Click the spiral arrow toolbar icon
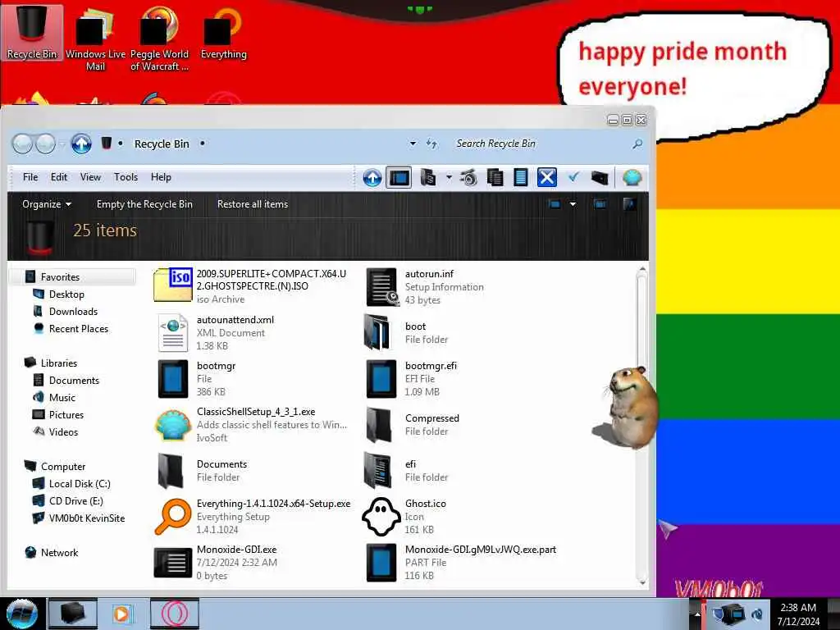The image size is (840, 630). click(x=468, y=177)
